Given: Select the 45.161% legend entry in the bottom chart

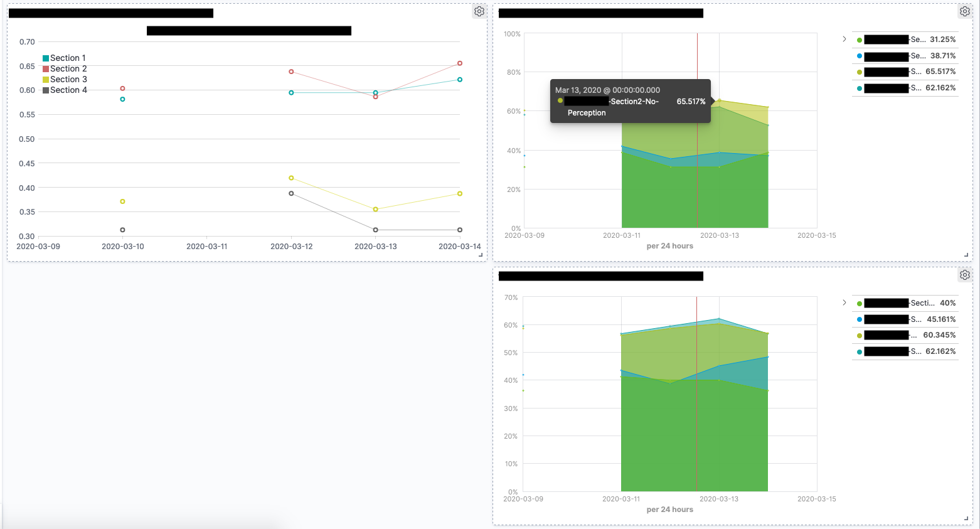Looking at the screenshot, I should (905, 319).
